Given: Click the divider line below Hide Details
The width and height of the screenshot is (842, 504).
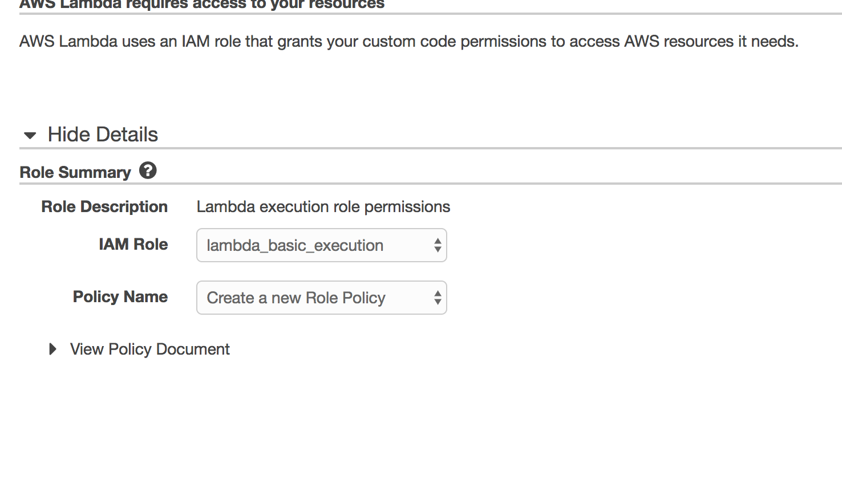Looking at the screenshot, I should coord(431,148).
